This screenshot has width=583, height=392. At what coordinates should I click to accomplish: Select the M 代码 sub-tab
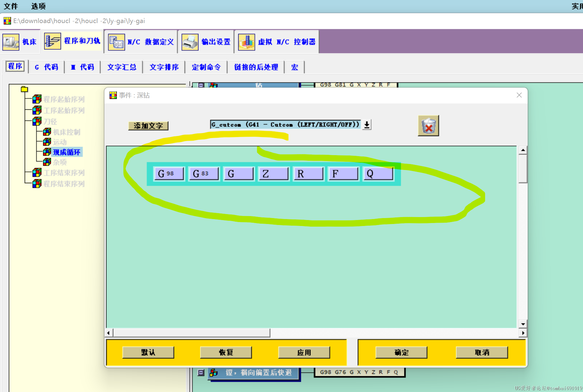pyautogui.click(x=82, y=67)
